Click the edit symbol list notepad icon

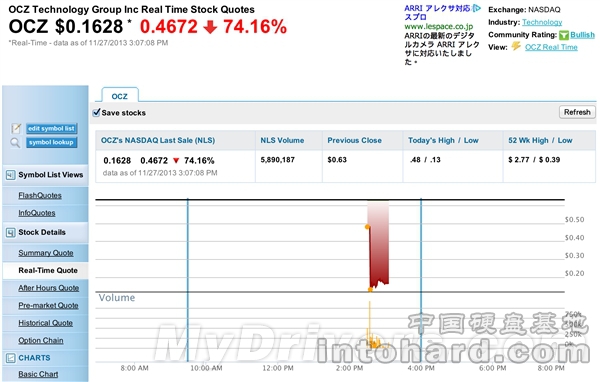(16, 129)
